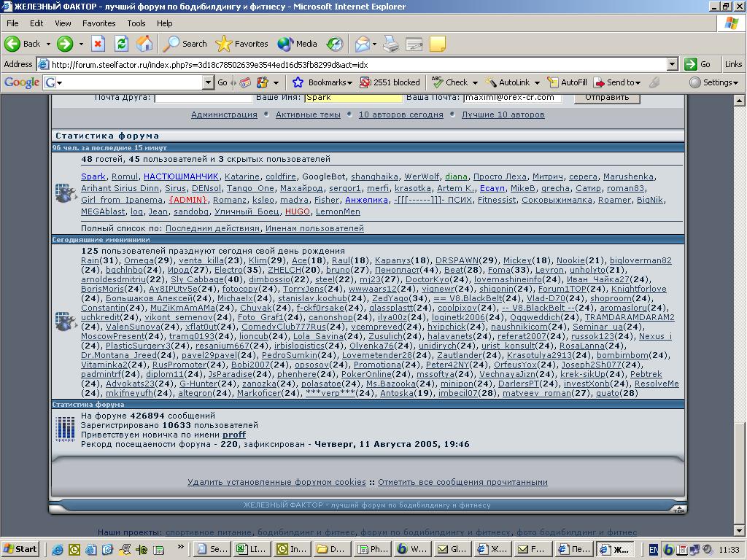The height and width of the screenshot is (560, 747).
Task: Open the Favorites star panel
Action: [x=242, y=44]
